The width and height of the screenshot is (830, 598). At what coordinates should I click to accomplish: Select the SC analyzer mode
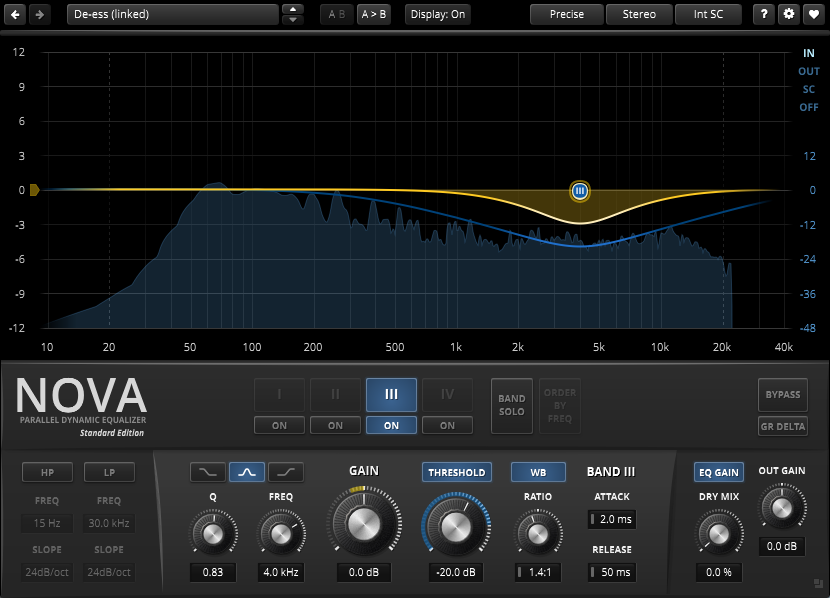(x=809, y=89)
